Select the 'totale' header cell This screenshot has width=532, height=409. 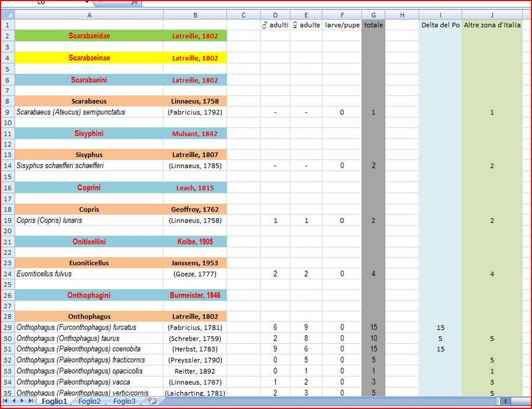tap(373, 25)
